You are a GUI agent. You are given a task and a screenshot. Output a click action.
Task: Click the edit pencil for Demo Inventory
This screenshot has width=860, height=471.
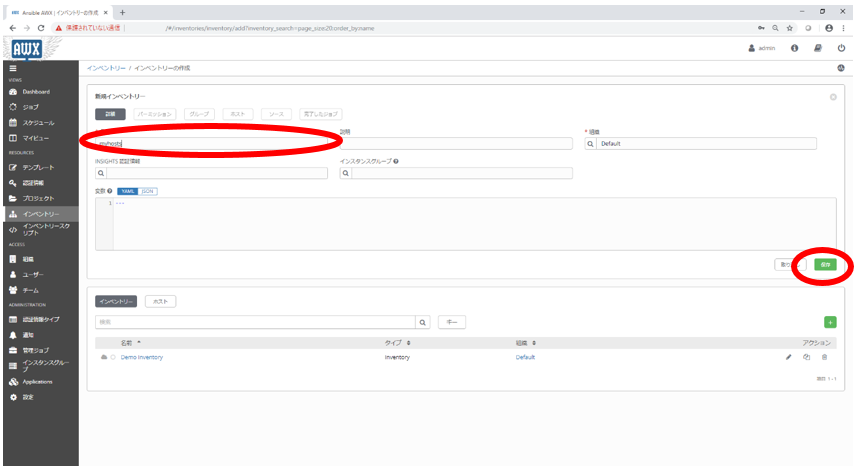(788, 357)
